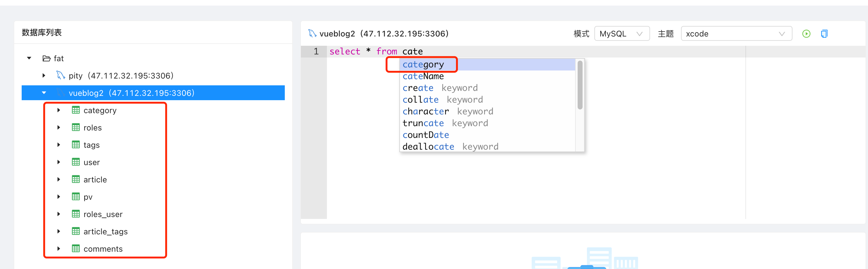Image resolution: width=868 pixels, height=269 pixels.
Task: Click the table icon for user
Action: pos(76,162)
